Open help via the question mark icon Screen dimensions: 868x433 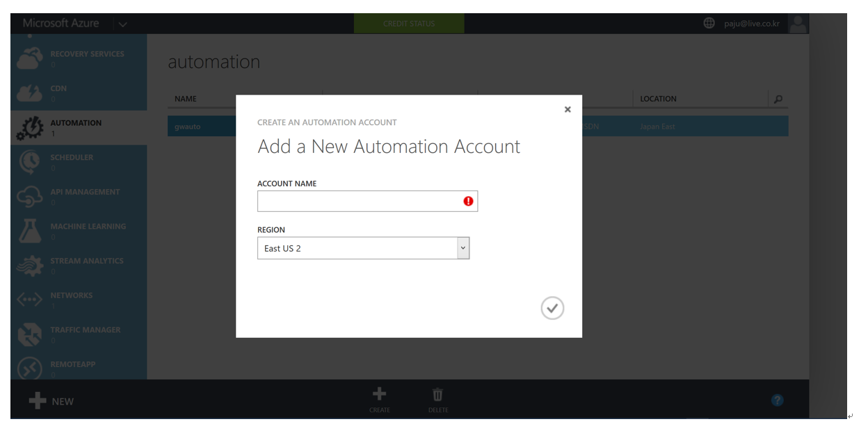(778, 400)
